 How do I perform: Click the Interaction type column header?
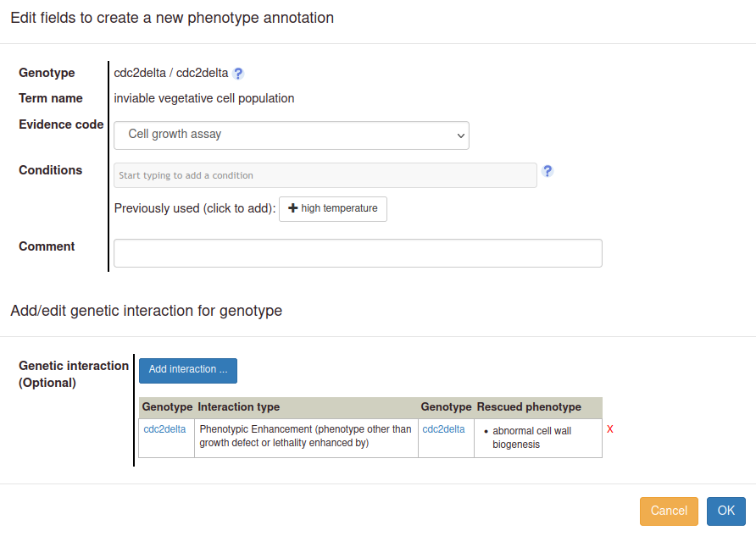pyautogui.click(x=239, y=407)
